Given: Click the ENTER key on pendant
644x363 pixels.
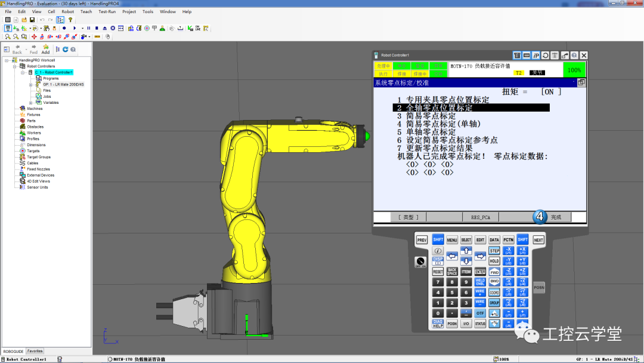Looking at the screenshot, I should (479, 272).
